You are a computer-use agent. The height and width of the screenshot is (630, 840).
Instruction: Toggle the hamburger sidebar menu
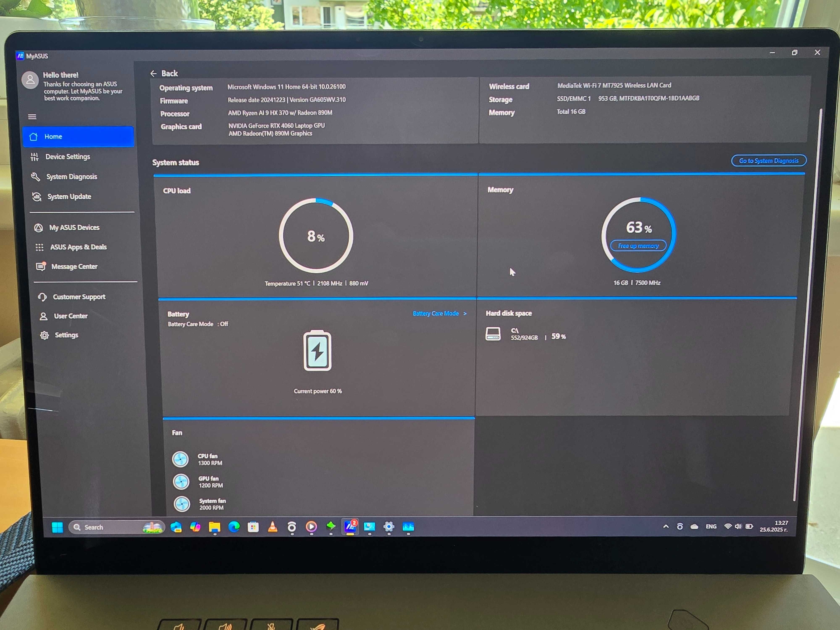(32, 117)
